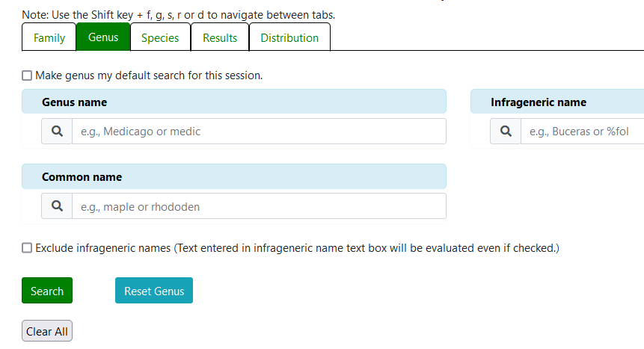Viewport: 644px width, 349px height.
Task: Click into the Infrageneric name text field
Action: [x=583, y=132]
